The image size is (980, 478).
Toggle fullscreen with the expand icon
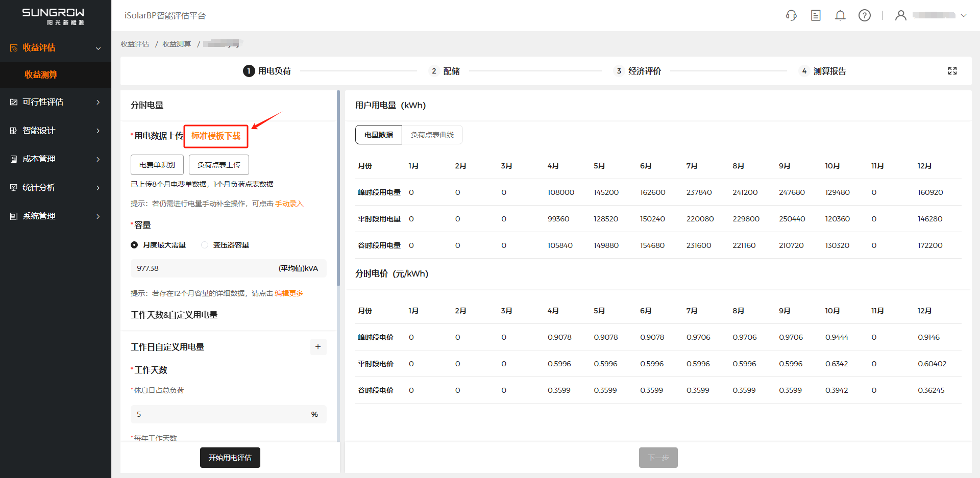(952, 71)
